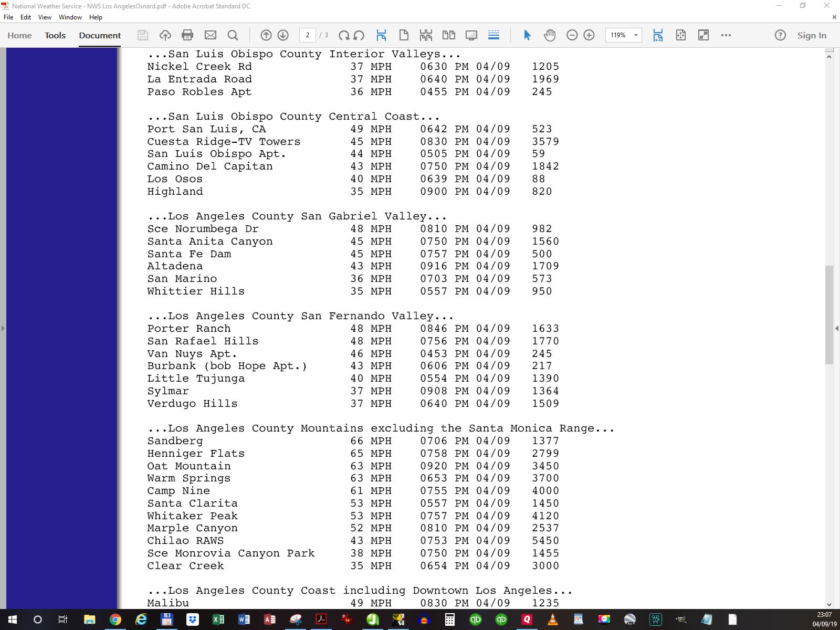Expand more tools ellipsis menu
Viewport: 840px width, 630px height.
click(726, 35)
